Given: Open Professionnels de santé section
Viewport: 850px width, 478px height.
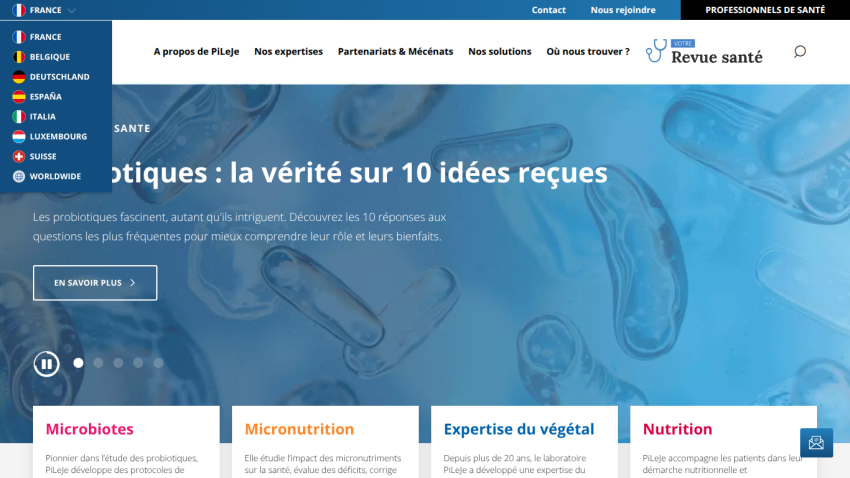Looking at the screenshot, I should tap(765, 10).
